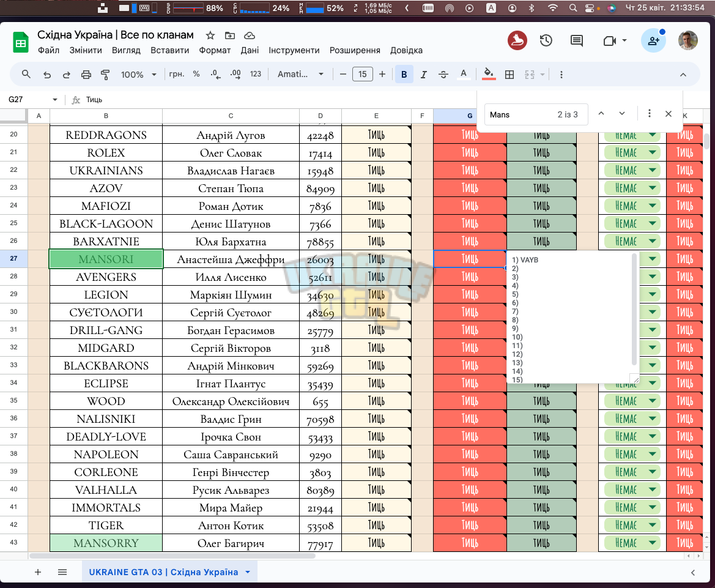
Task: Click the move to folder icon
Action: click(230, 35)
